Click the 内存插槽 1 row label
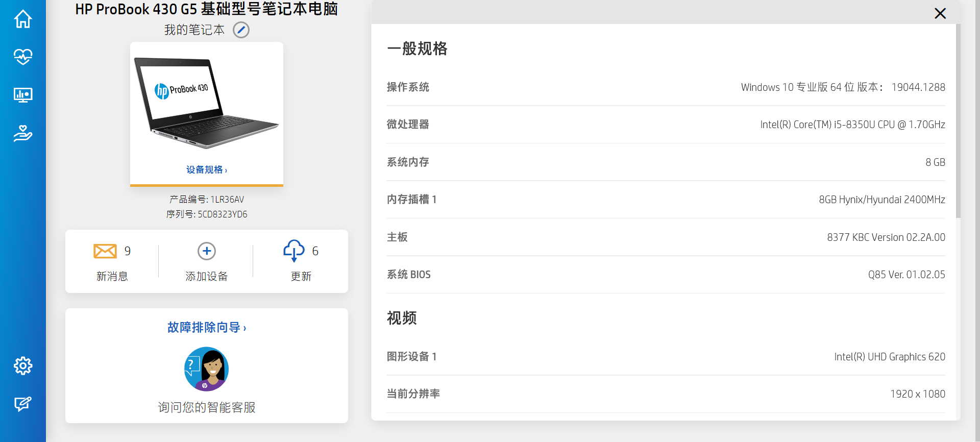The image size is (980, 442). coord(411,200)
